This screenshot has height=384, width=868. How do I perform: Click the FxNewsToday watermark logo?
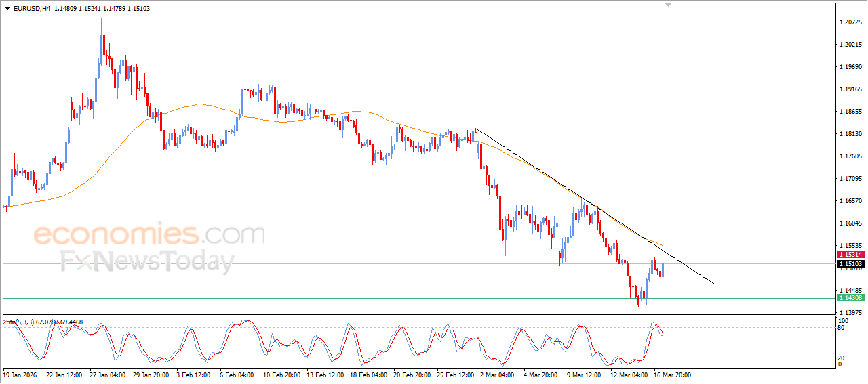click(146, 261)
